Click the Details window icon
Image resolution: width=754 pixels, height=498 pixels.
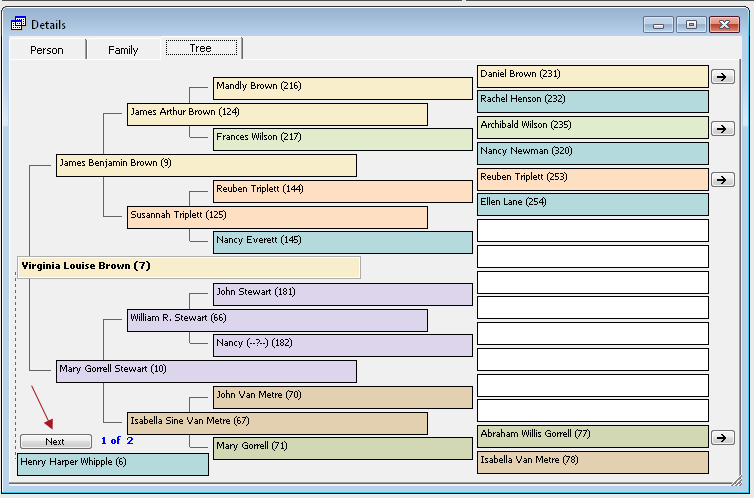18,24
